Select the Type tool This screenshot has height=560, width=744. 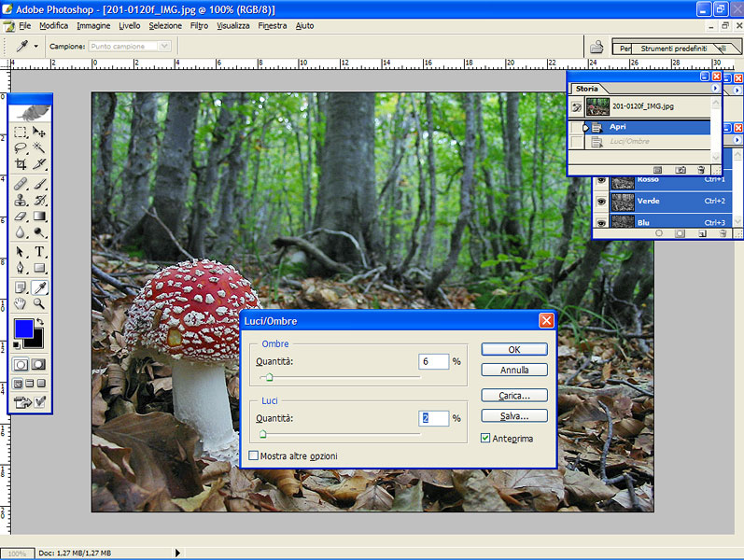click(39, 252)
